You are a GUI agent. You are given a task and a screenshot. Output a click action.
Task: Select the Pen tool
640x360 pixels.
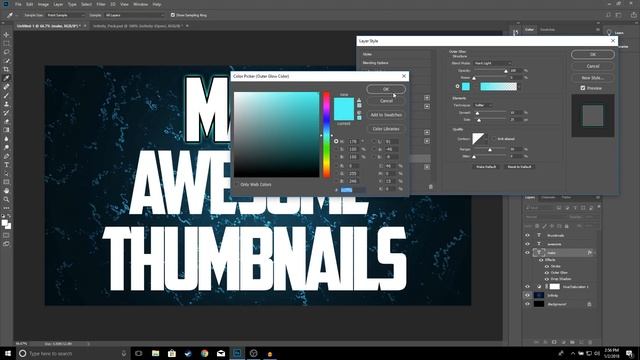click(x=6, y=156)
